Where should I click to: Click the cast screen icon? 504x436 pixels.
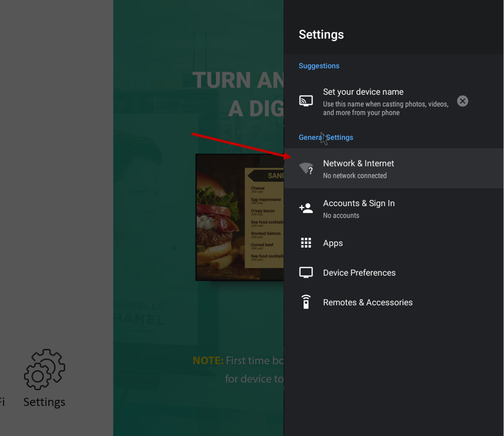(x=306, y=101)
